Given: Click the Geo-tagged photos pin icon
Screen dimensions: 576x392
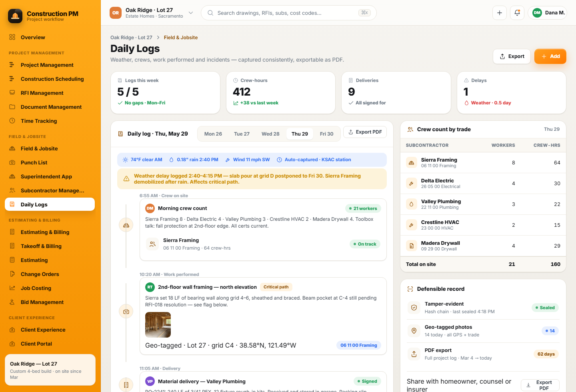Looking at the screenshot, I should 414,331.
